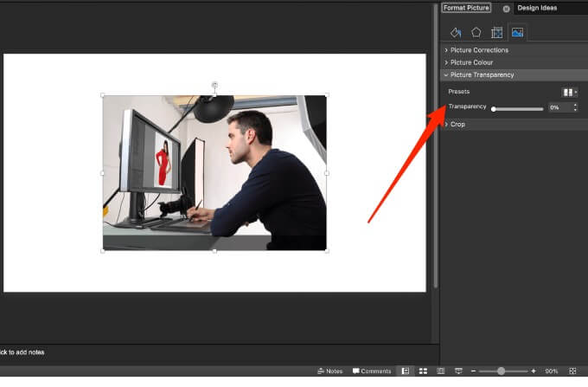
Task: Click the picture rotation handle
Action: coord(214,85)
